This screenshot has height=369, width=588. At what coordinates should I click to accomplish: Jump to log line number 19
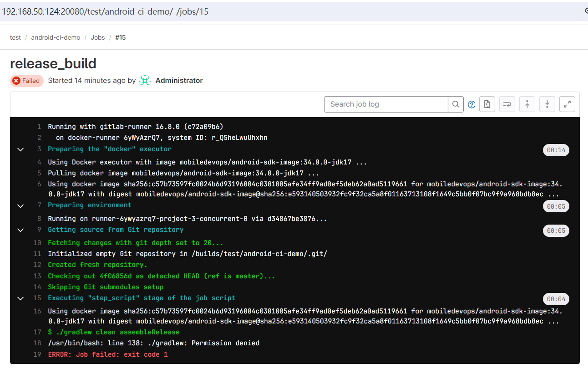coord(37,354)
